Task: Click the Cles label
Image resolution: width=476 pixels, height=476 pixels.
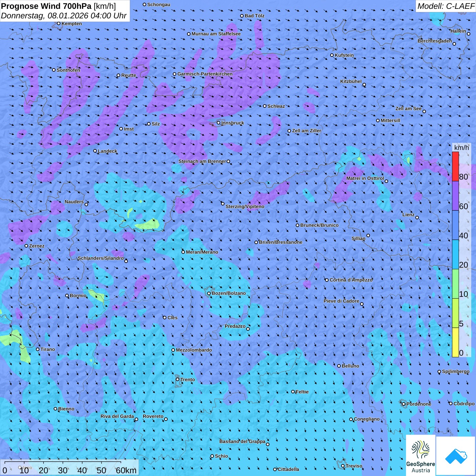Action: pos(172,318)
